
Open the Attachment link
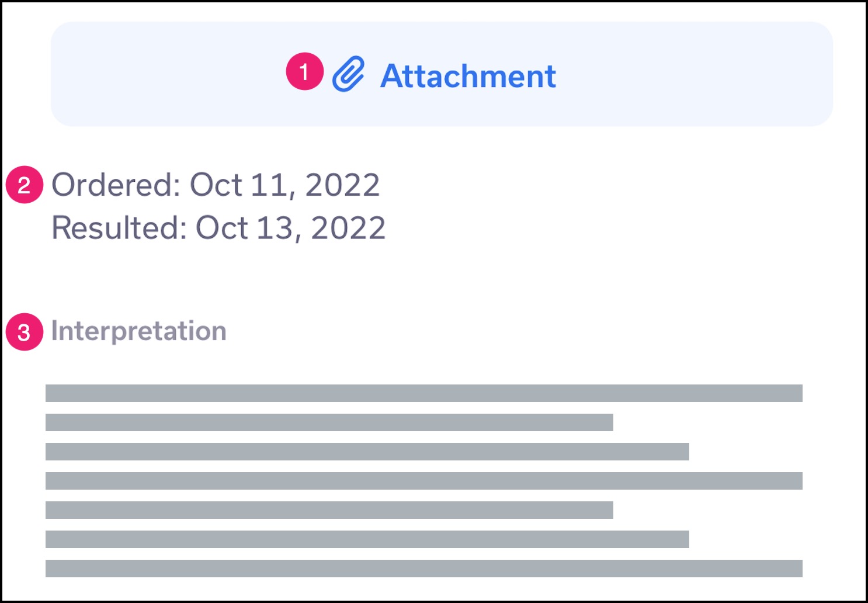(x=444, y=75)
